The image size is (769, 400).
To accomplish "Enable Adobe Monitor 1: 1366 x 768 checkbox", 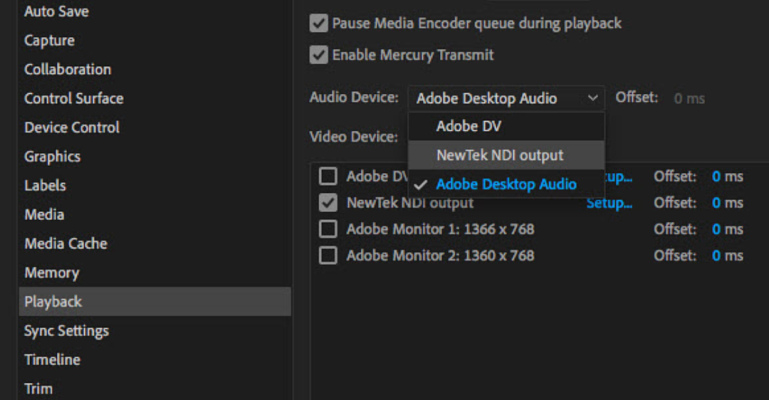I will point(328,229).
